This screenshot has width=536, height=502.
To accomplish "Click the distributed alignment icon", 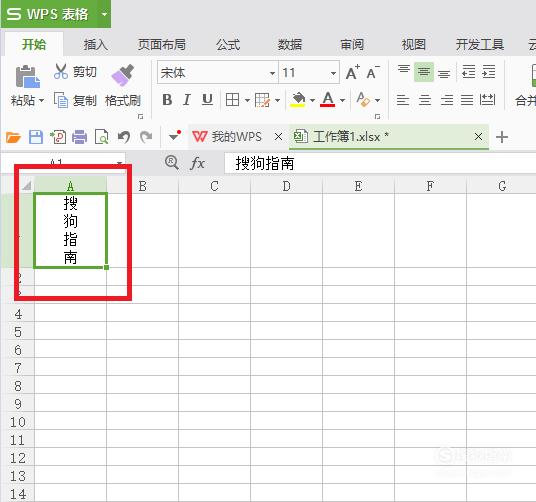I will point(487,100).
